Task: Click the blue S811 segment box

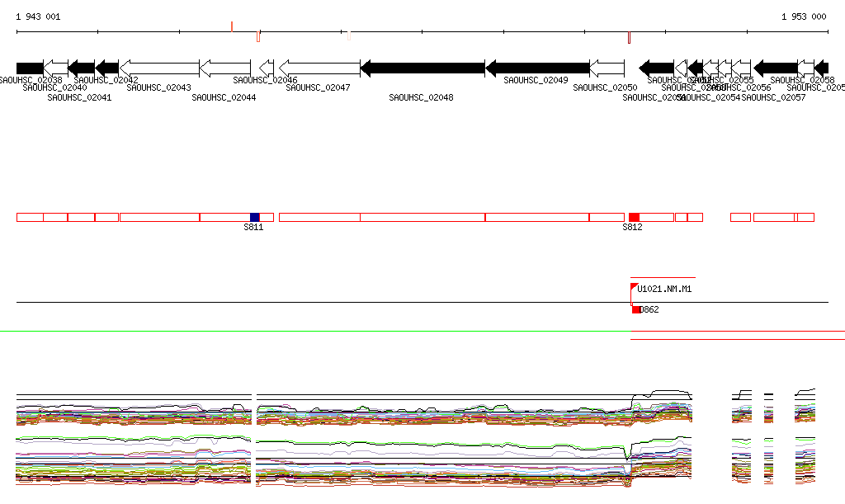Action: click(x=255, y=218)
